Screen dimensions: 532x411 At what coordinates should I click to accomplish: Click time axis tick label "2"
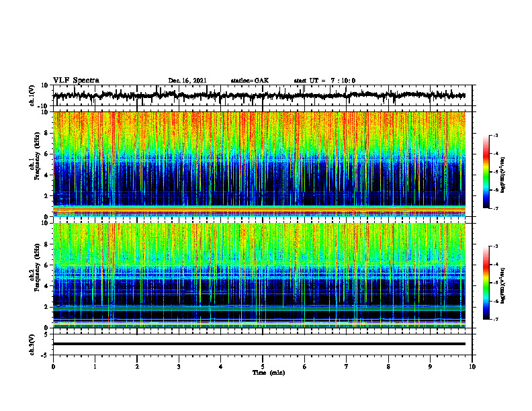point(137,367)
